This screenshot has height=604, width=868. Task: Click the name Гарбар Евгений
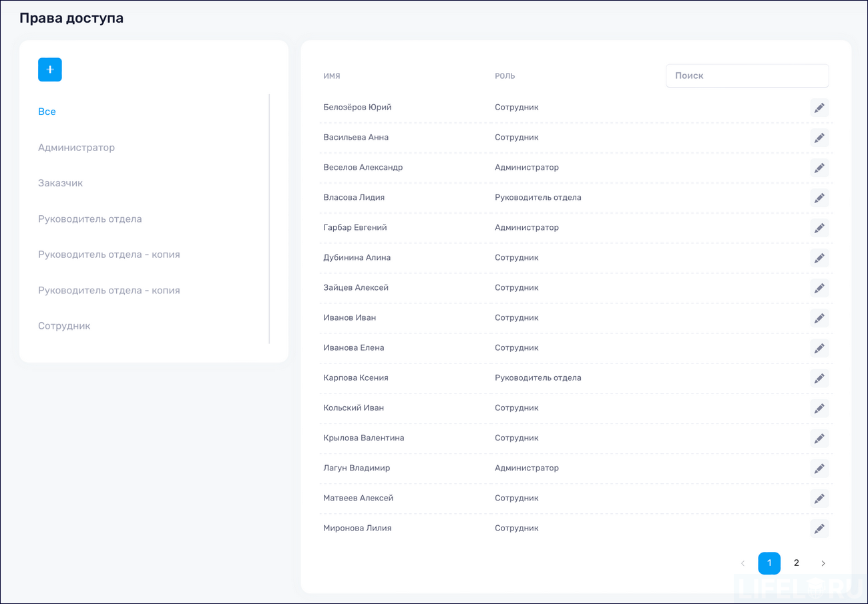click(x=355, y=227)
